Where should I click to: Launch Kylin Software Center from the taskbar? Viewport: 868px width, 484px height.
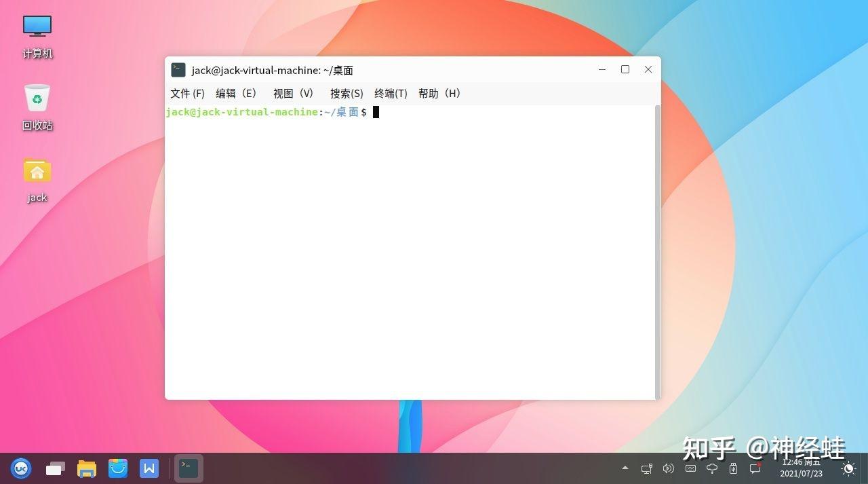coord(118,468)
